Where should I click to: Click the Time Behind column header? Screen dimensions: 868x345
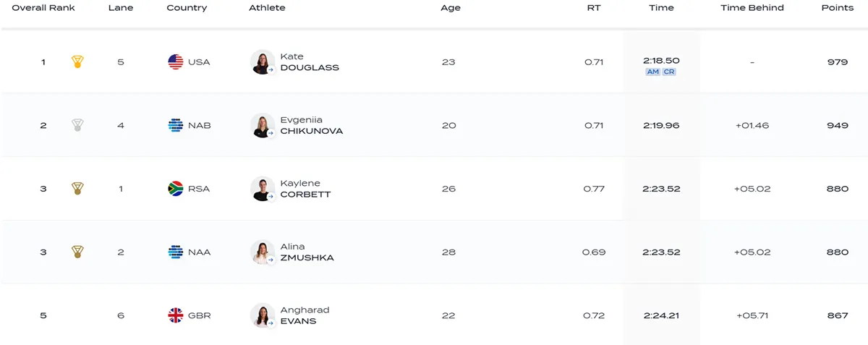coord(752,8)
